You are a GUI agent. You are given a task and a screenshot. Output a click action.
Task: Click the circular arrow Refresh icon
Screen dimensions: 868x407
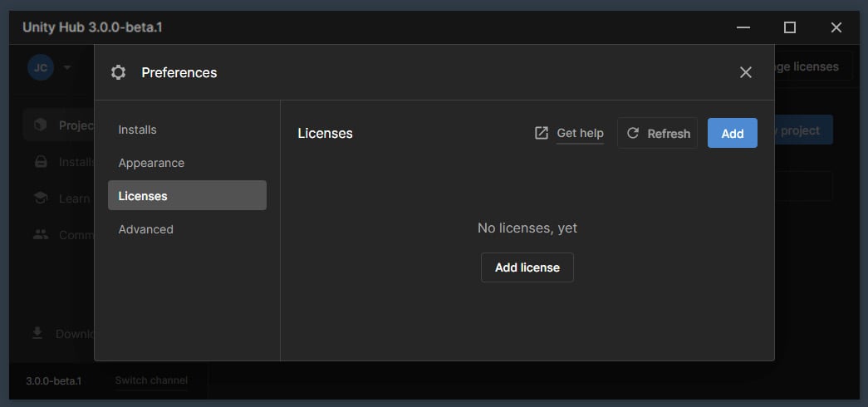point(632,134)
